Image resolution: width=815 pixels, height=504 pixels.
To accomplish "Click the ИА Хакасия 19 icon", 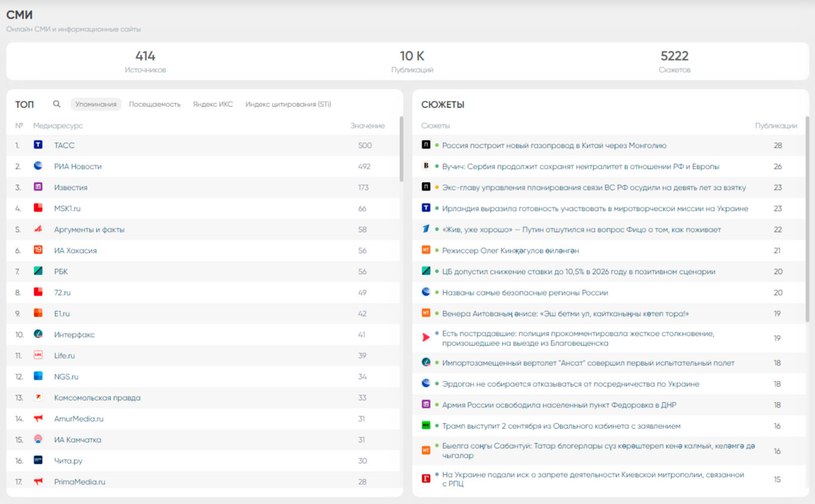I will [38, 250].
